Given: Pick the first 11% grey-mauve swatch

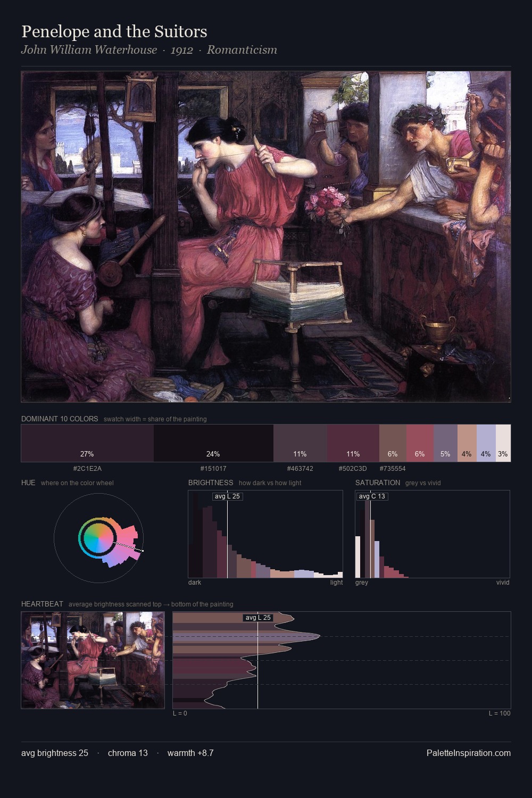Looking at the screenshot, I should pos(300,443).
